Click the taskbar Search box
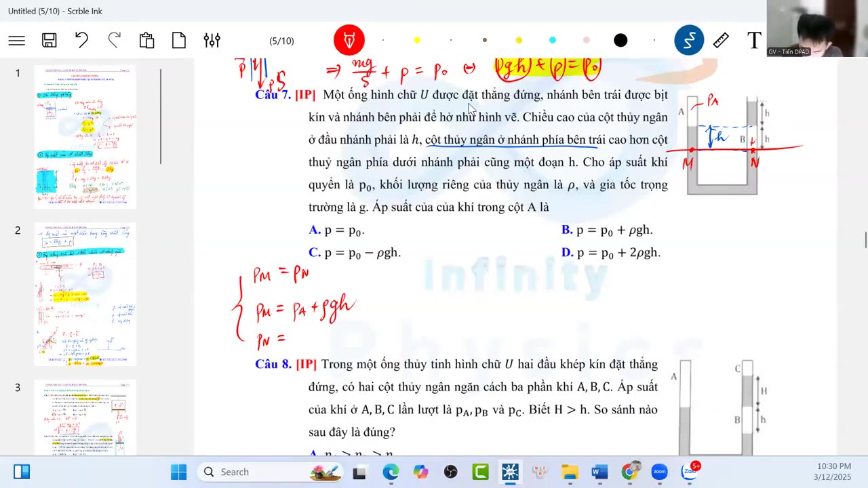 (x=271, y=472)
